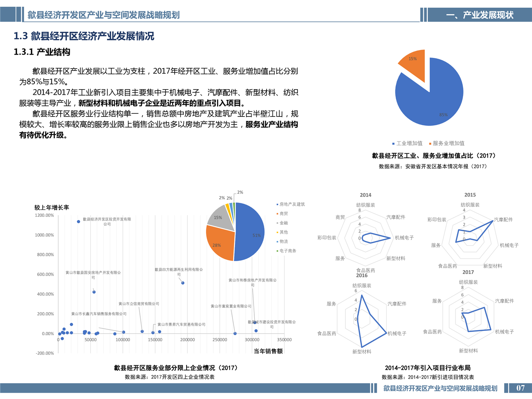532x399 pixels.
Task: Select 机械电子 axis label on the 2017 radar
Action: (505, 332)
